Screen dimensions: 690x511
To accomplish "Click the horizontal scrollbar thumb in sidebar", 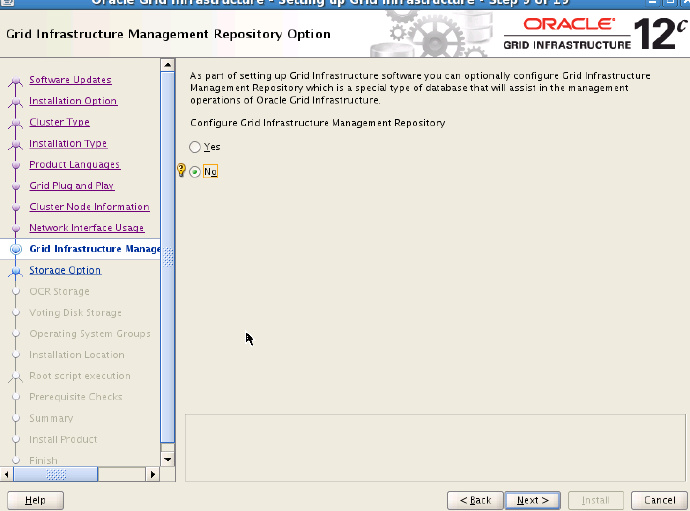I will tap(56, 474).
